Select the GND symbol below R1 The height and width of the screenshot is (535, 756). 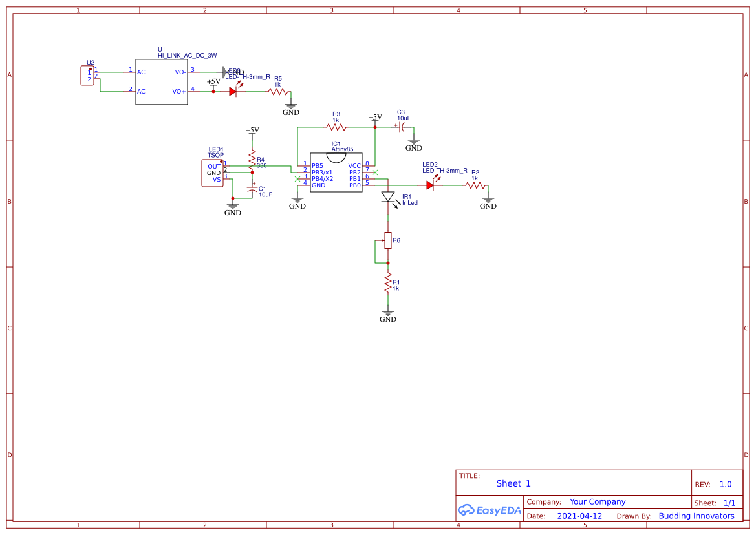(x=387, y=313)
